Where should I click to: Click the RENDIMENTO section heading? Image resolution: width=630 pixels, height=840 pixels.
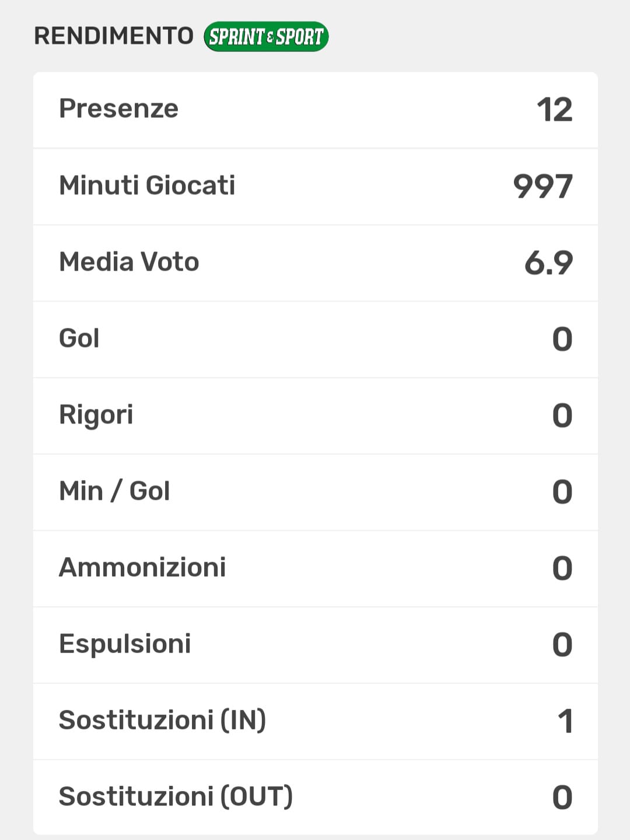pos(114,36)
